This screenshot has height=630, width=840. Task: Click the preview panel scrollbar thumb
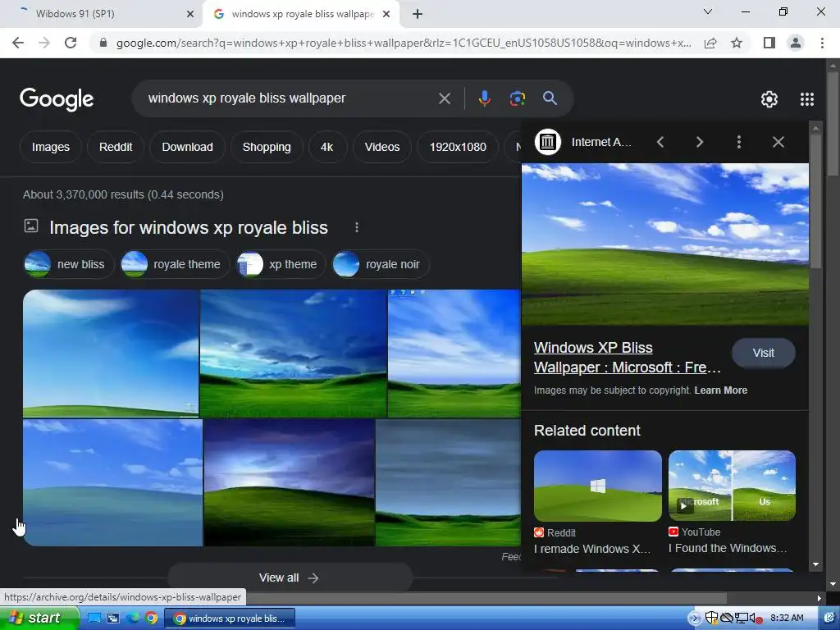pos(816,201)
